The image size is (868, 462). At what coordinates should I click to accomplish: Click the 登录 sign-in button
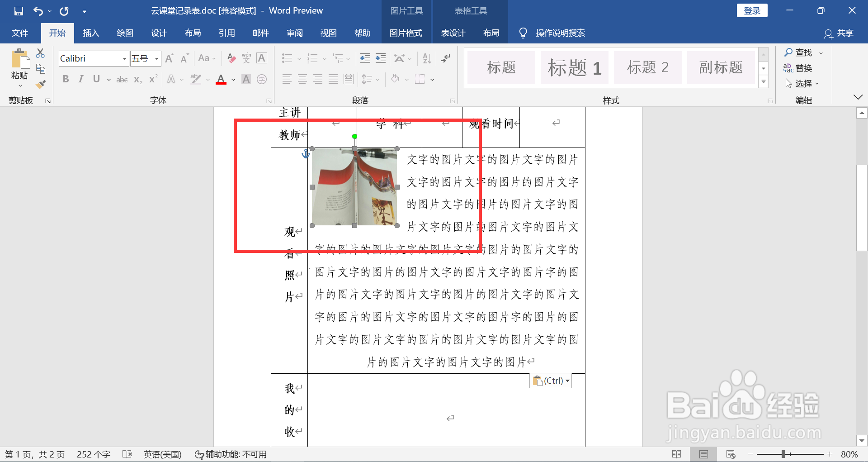click(x=752, y=10)
